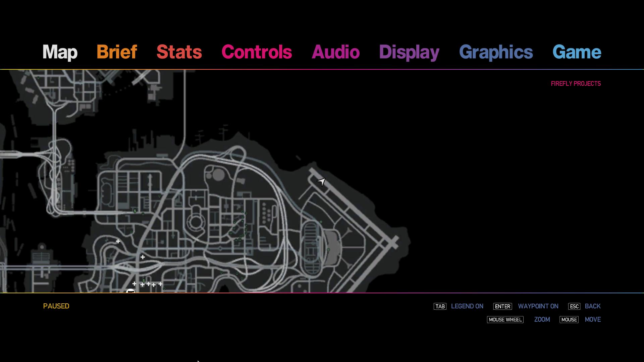Click the FIREFLY PROJECTS location name
Viewport: 644px width, 362px height.
pyautogui.click(x=576, y=83)
